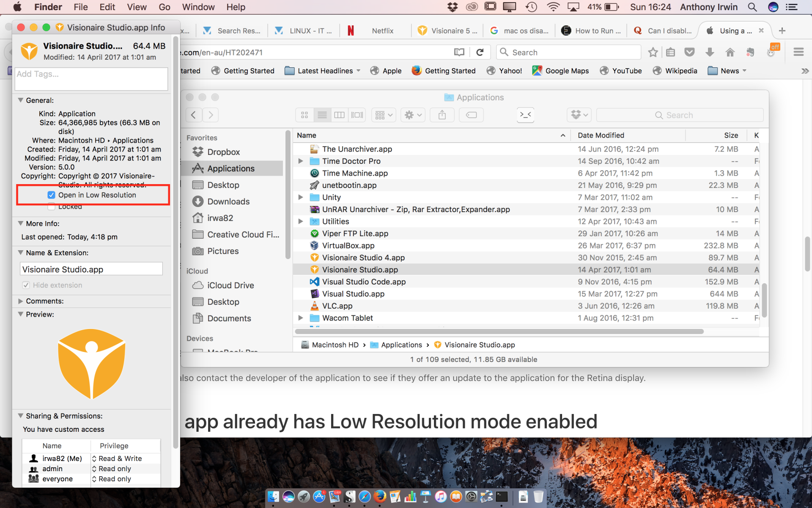Viewport: 812px width, 508px height.
Task: Open Trash in the Dock
Action: [538, 496]
